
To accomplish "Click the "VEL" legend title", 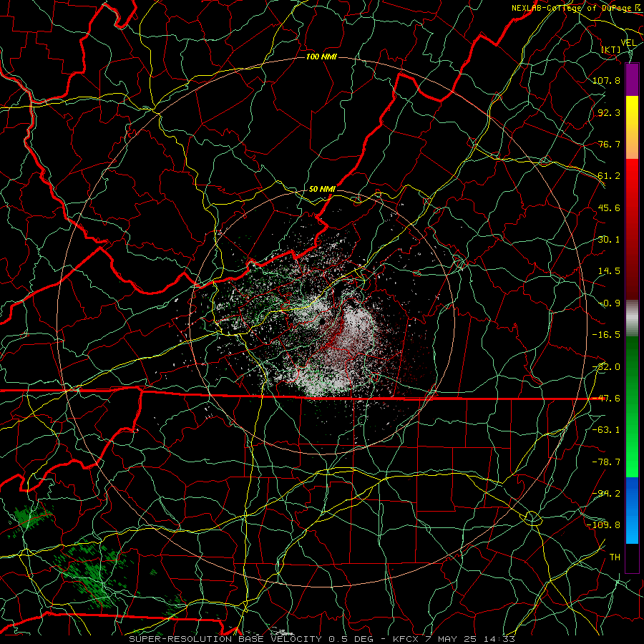I will coord(628,43).
